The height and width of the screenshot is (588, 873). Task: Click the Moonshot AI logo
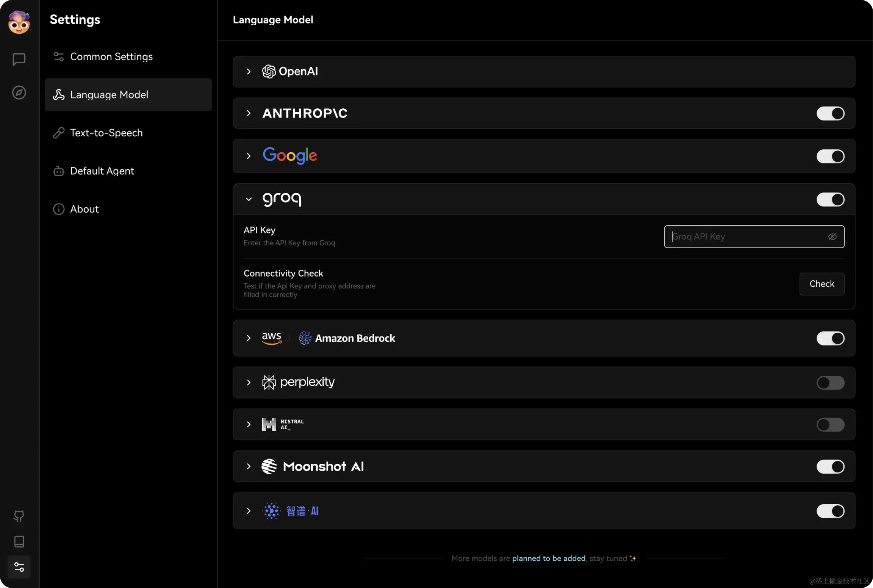[269, 466]
